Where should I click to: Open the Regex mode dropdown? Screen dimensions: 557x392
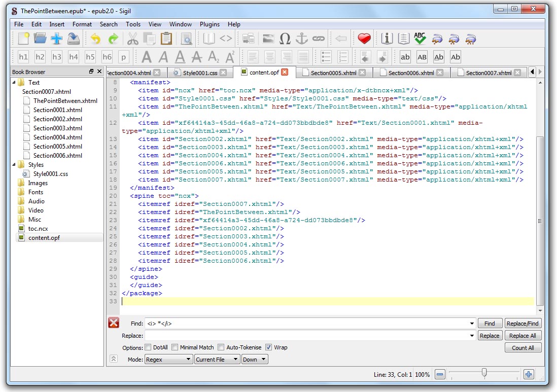168,360
